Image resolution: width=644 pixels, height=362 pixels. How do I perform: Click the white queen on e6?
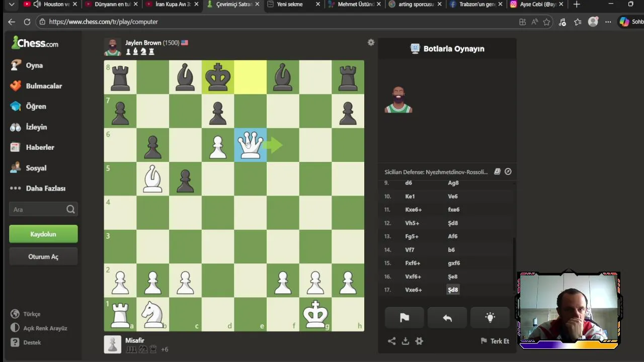(250, 145)
